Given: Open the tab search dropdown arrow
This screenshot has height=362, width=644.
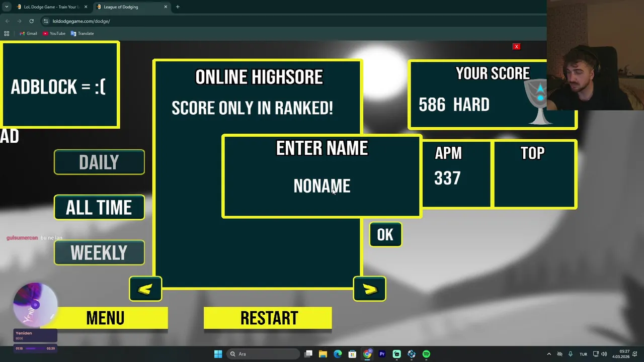Looking at the screenshot, I should tap(6, 7).
